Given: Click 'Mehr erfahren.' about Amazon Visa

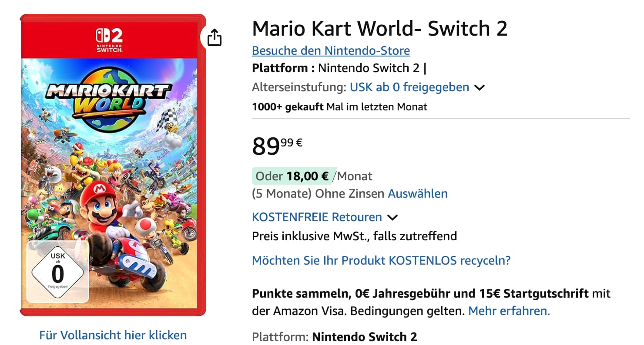Looking at the screenshot, I should pyautogui.click(x=509, y=311).
